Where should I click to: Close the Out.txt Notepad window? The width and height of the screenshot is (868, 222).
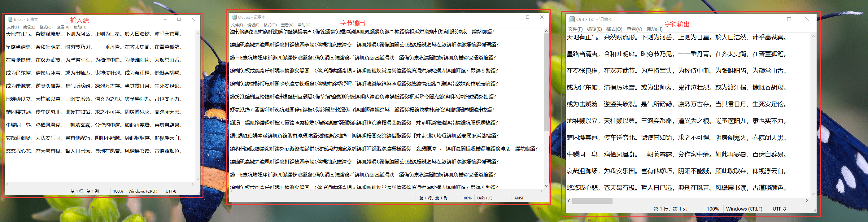click(x=542, y=17)
